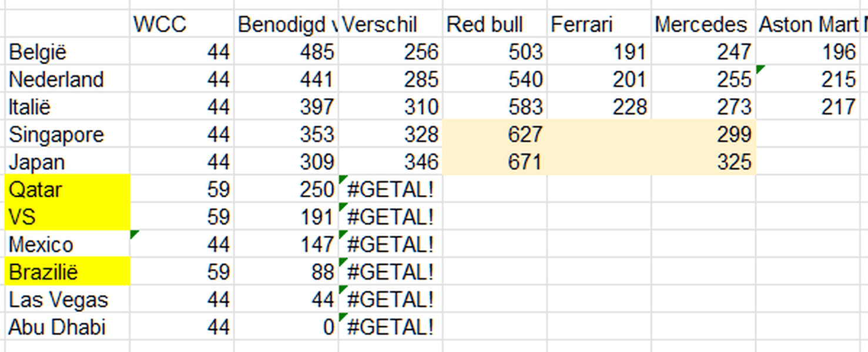Click the "Abu Dhabi" label cell
The height and width of the screenshot is (352, 868).
click(67, 327)
